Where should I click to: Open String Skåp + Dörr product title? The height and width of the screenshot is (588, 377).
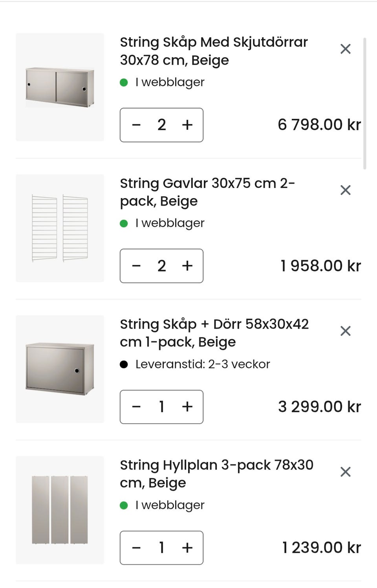tap(214, 333)
